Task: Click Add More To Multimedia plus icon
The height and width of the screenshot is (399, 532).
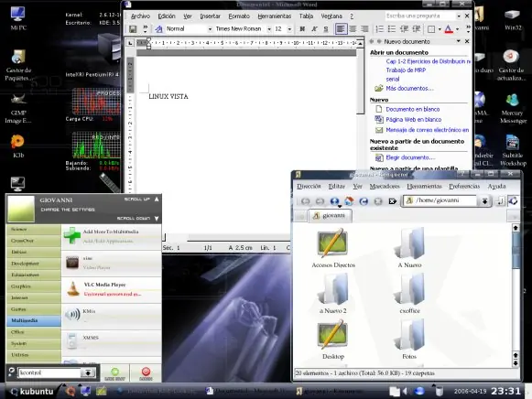Action: tap(72, 235)
